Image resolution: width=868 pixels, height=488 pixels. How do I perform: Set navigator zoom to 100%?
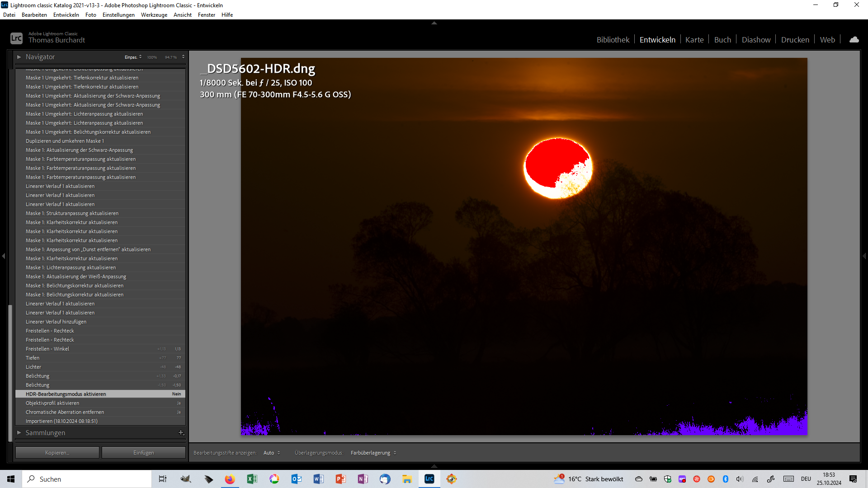pos(152,57)
